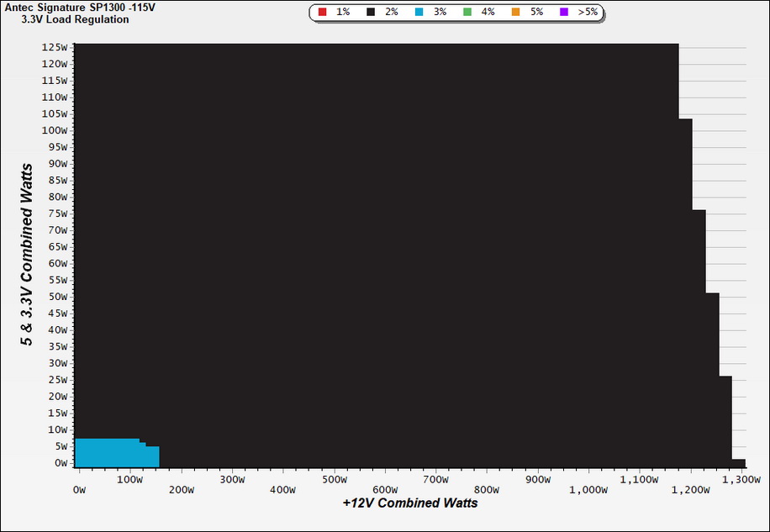Click the '>5%' legend text
Viewport: 770px width, 532px height.
pos(588,13)
